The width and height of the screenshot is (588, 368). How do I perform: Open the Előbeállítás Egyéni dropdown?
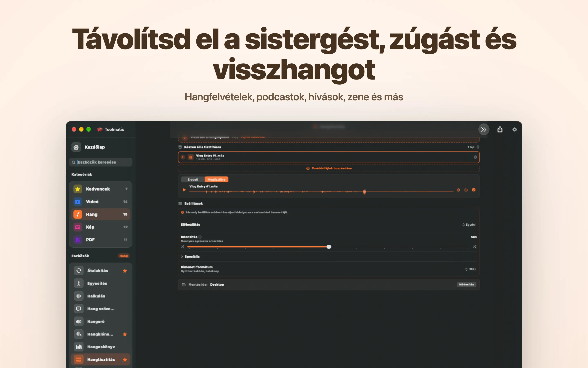[469, 225]
